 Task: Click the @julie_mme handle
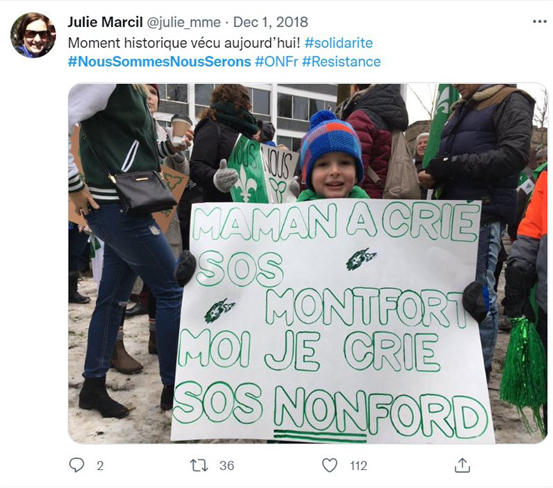[x=183, y=23]
